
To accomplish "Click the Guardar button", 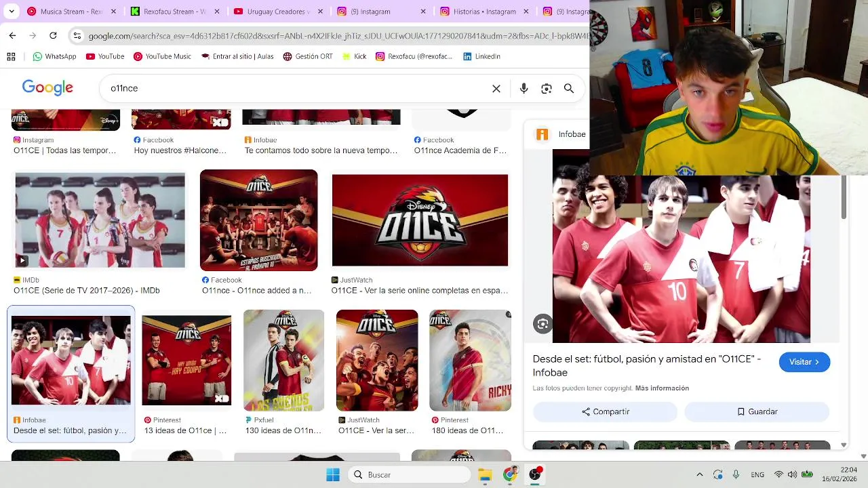I will click(757, 411).
